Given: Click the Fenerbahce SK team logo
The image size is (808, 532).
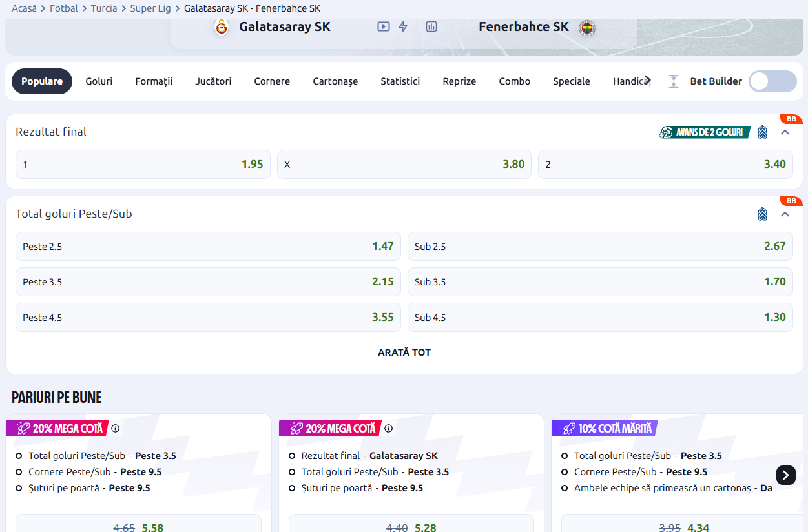Looking at the screenshot, I should click(x=587, y=28).
